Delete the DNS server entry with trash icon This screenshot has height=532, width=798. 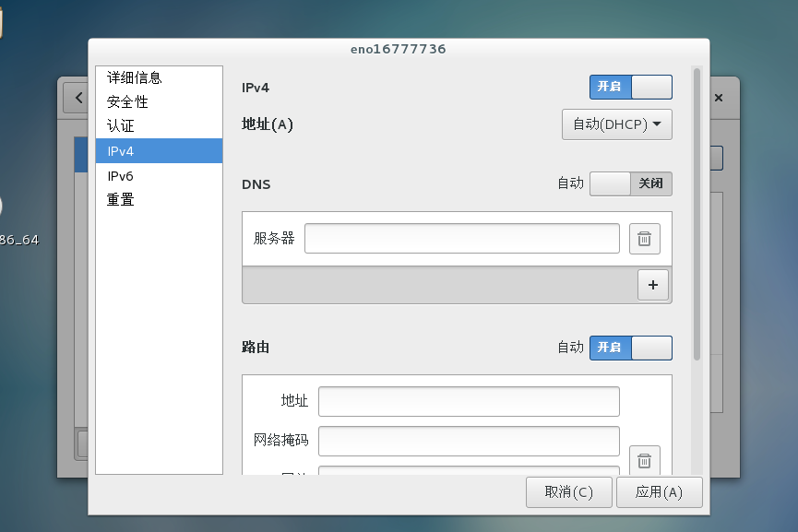click(x=644, y=239)
